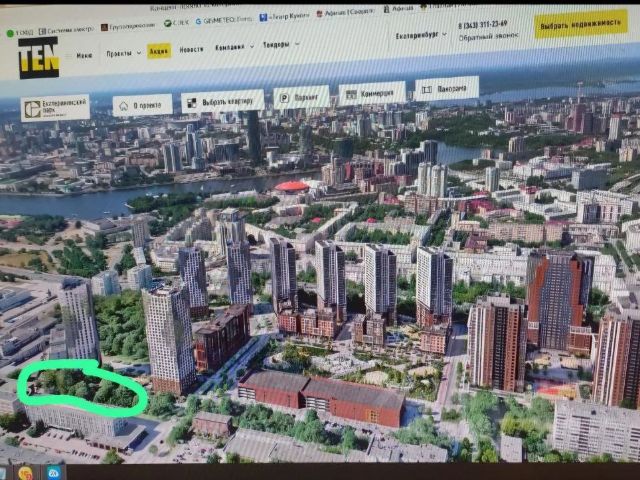Open the Новости menu item
The width and height of the screenshot is (640, 480).
(x=191, y=49)
